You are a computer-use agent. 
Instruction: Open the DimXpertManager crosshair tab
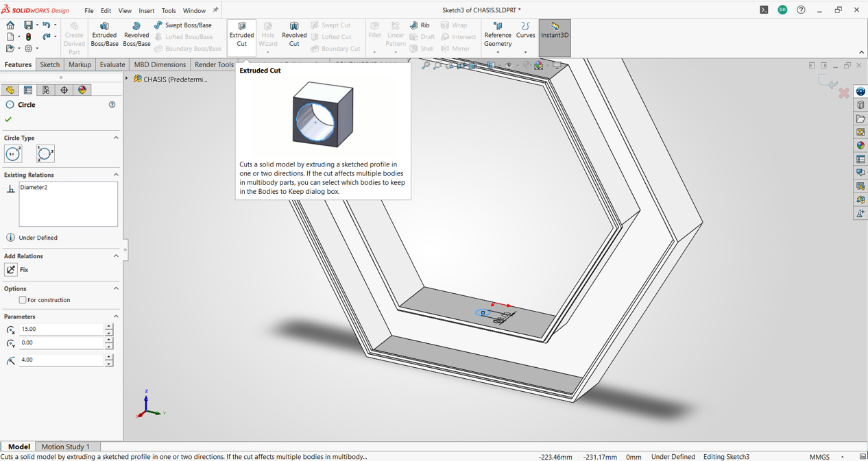(64, 90)
